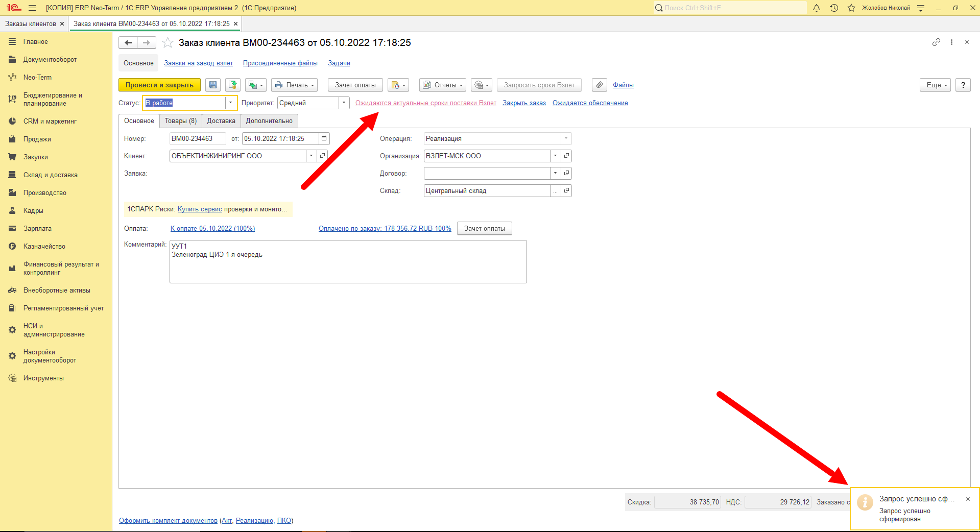Open Заявки на завод взлет link

[199, 63]
